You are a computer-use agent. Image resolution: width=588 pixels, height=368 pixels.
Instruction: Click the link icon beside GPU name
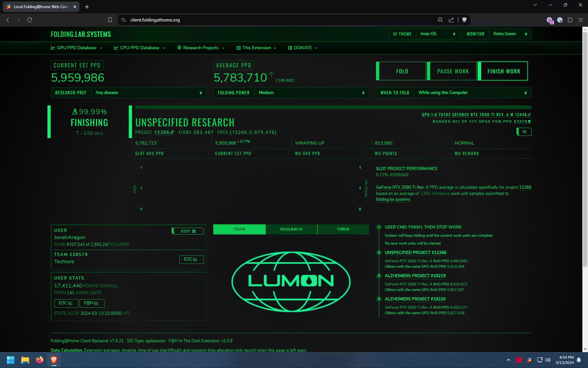(529, 115)
